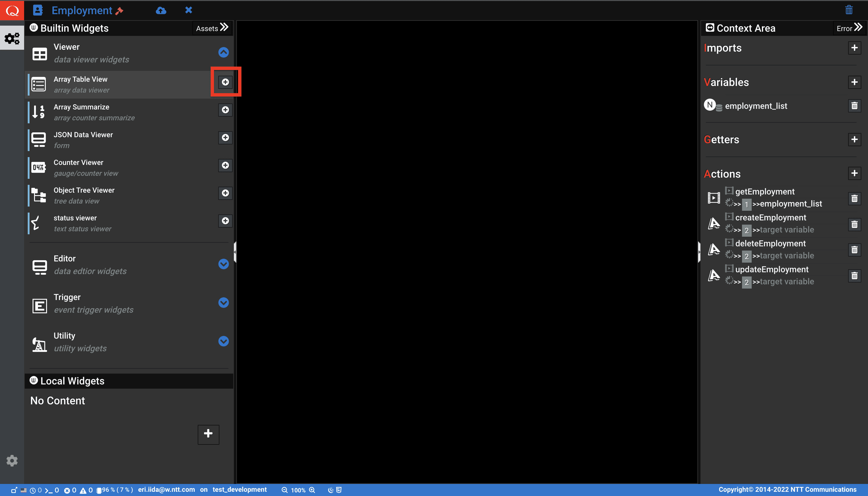Screen dimensions: 868x496
Task: Click the red Q app logo
Action: [x=12, y=10]
